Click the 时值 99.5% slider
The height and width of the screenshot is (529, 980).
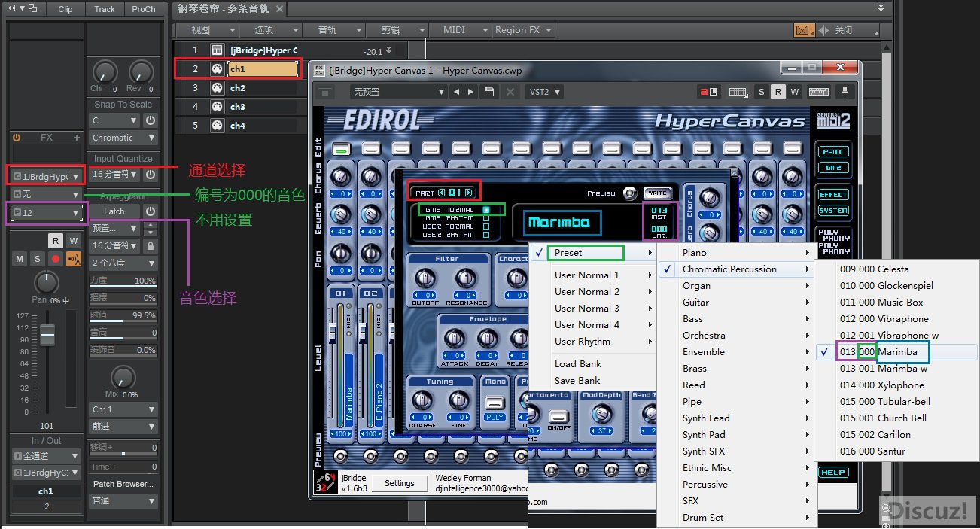pos(123,315)
